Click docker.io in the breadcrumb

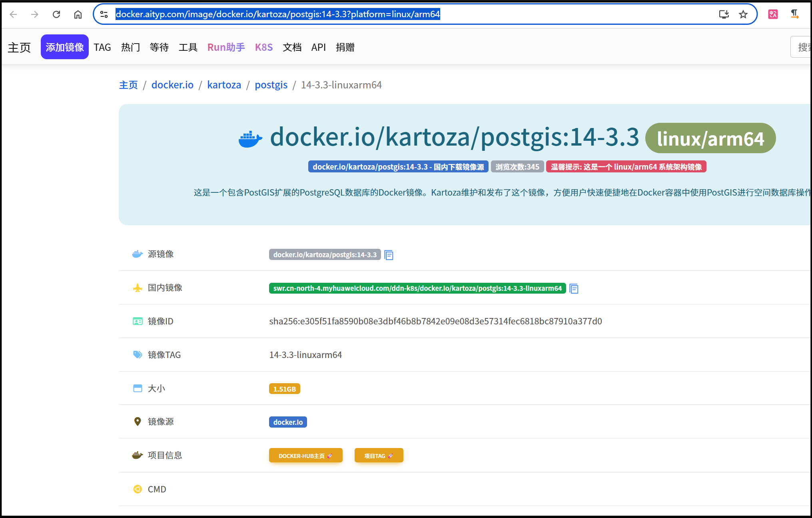[172, 85]
